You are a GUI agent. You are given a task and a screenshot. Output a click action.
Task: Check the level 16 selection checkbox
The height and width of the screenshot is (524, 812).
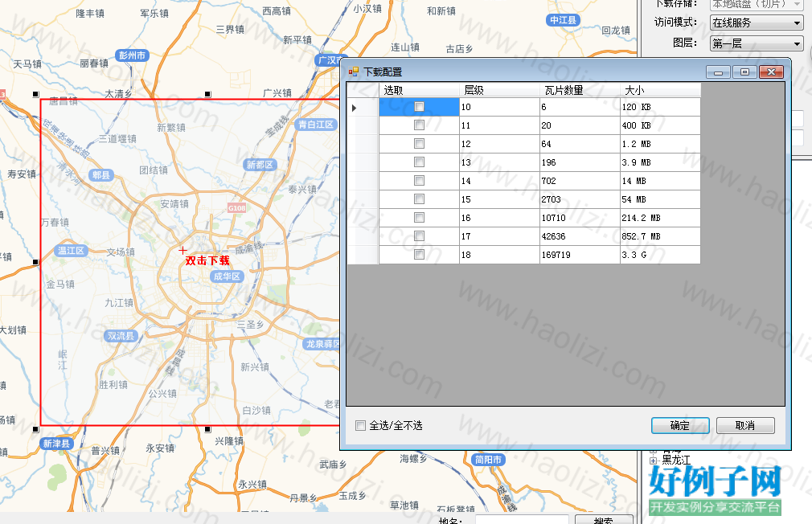pyautogui.click(x=419, y=218)
